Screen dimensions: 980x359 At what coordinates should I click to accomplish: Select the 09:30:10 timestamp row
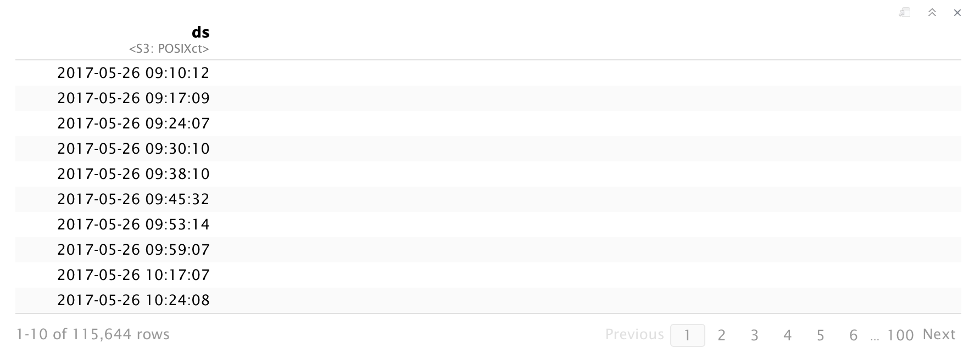click(x=133, y=149)
